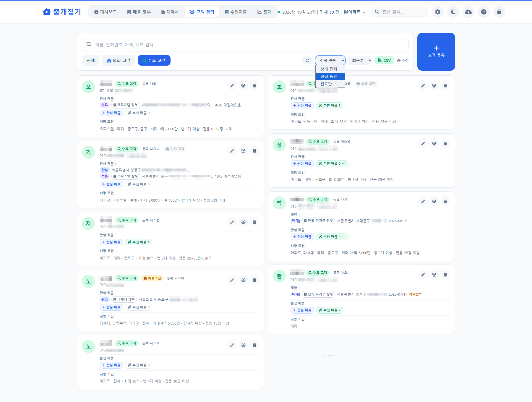Export list with CSV button
The image size is (532, 402).
[384, 60]
